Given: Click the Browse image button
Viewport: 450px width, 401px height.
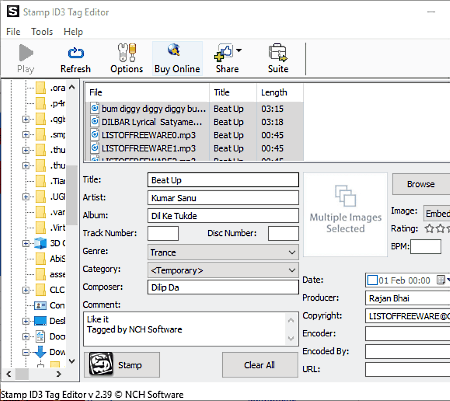Looking at the screenshot, I should pos(421,184).
